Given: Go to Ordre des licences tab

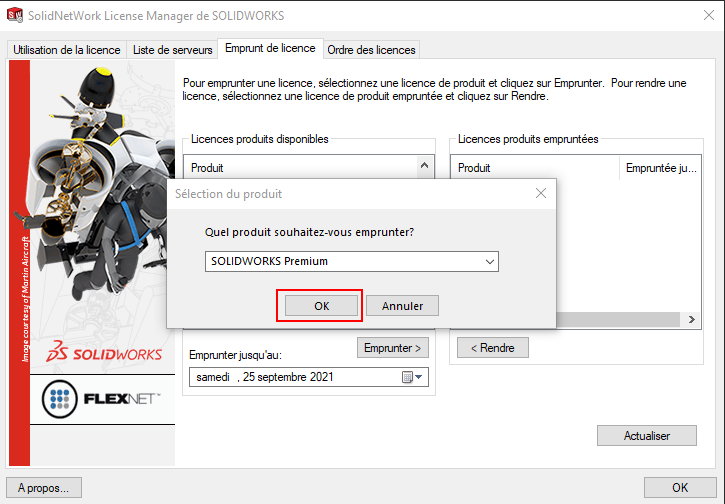Looking at the screenshot, I should 371,49.
